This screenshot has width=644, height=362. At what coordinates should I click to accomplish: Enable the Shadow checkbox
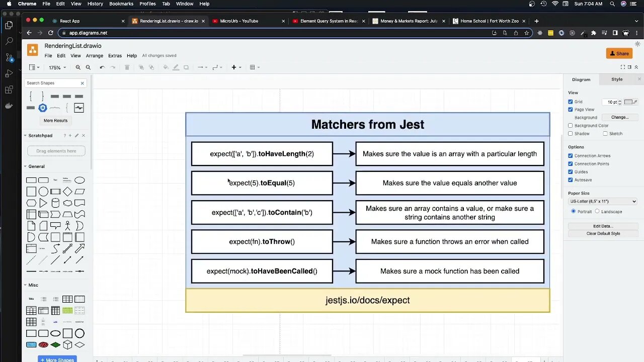point(571,134)
